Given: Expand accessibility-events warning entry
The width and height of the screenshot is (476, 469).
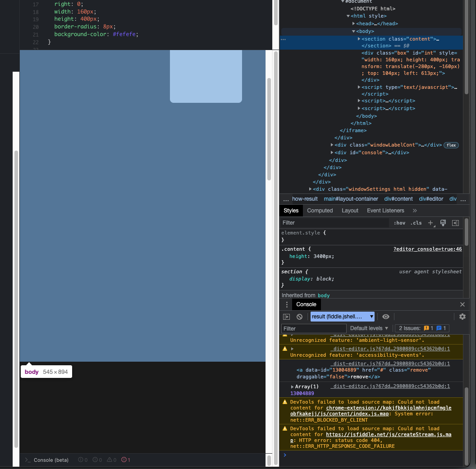Looking at the screenshot, I should point(292,349).
